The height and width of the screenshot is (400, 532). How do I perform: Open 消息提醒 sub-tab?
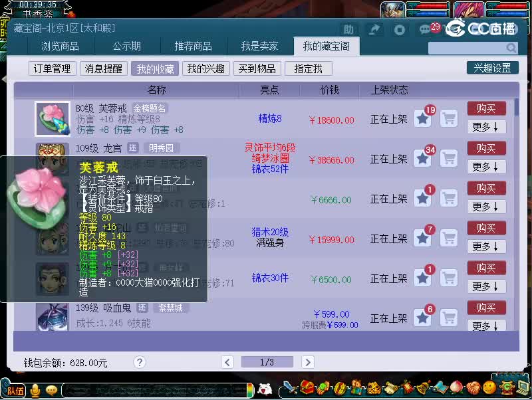[x=104, y=68]
